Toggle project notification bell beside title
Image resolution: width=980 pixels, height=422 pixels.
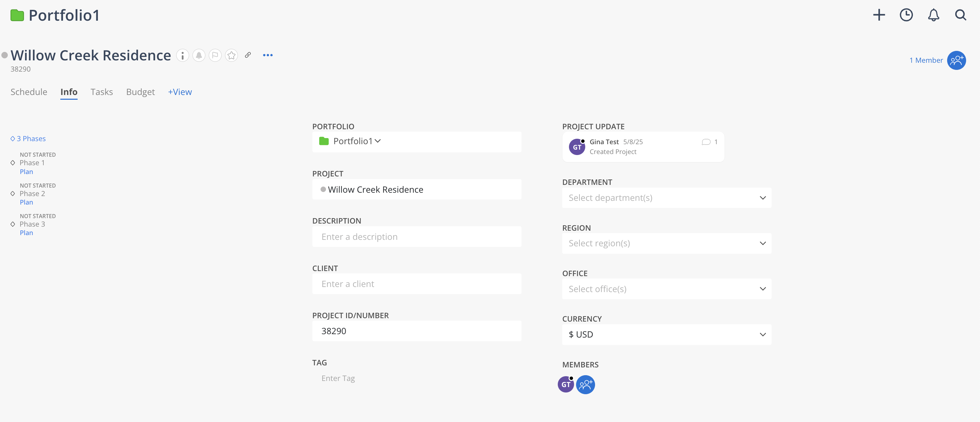click(199, 56)
